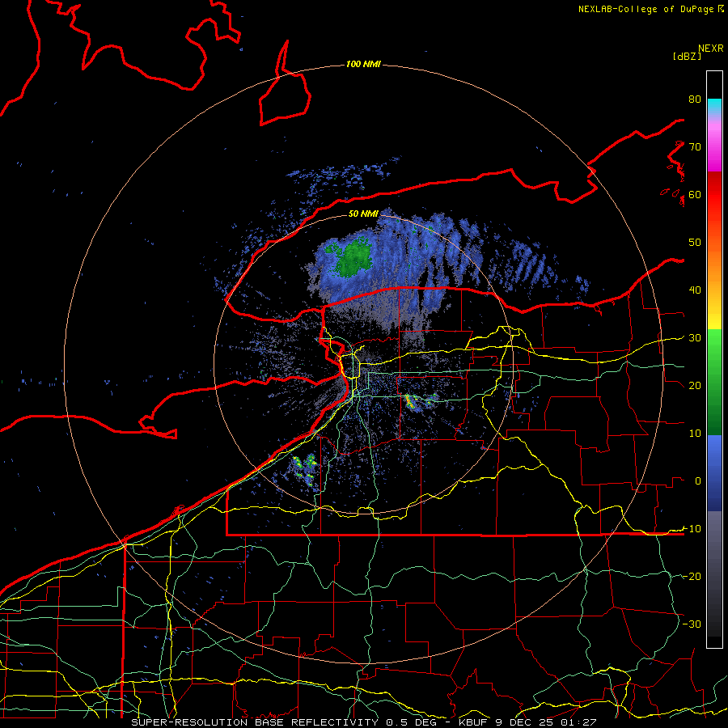Click the -10 value on the dBZ scale
728x728 pixels.
[x=692, y=529]
